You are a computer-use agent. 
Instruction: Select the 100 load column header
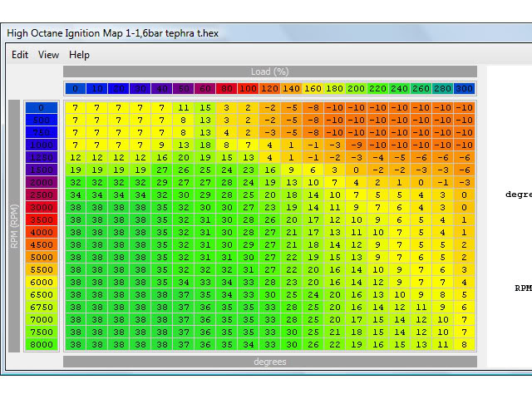[x=249, y=89]
